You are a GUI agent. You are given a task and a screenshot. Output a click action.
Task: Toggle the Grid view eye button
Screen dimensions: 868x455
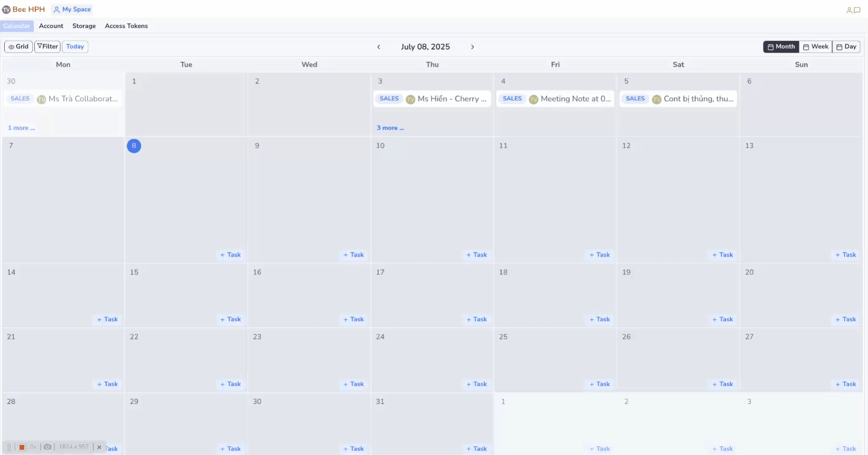19,47
